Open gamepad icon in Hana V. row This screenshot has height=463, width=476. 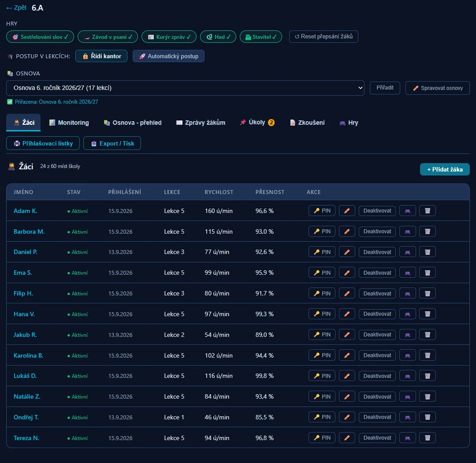pyautogui.click(x=407, y=314)
